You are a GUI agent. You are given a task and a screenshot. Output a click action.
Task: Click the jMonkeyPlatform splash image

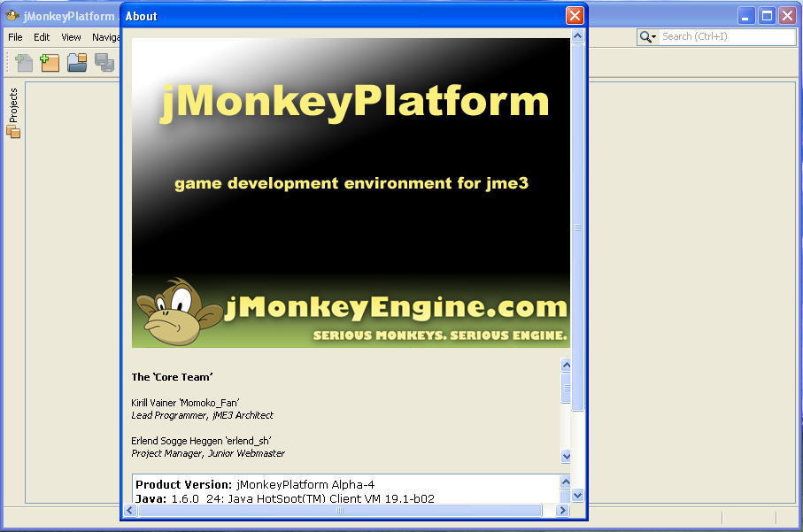(x=351, y=193)
